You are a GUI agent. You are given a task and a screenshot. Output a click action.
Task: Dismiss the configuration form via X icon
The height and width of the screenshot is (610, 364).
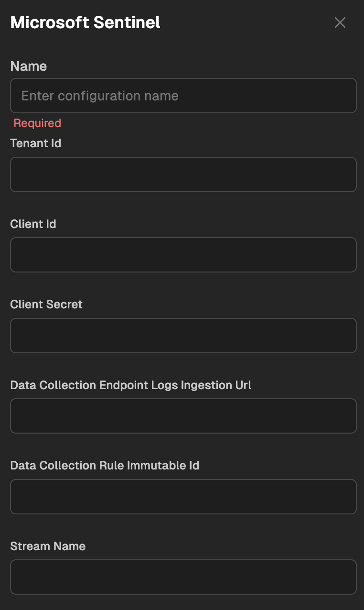click(x=340, y=22)
